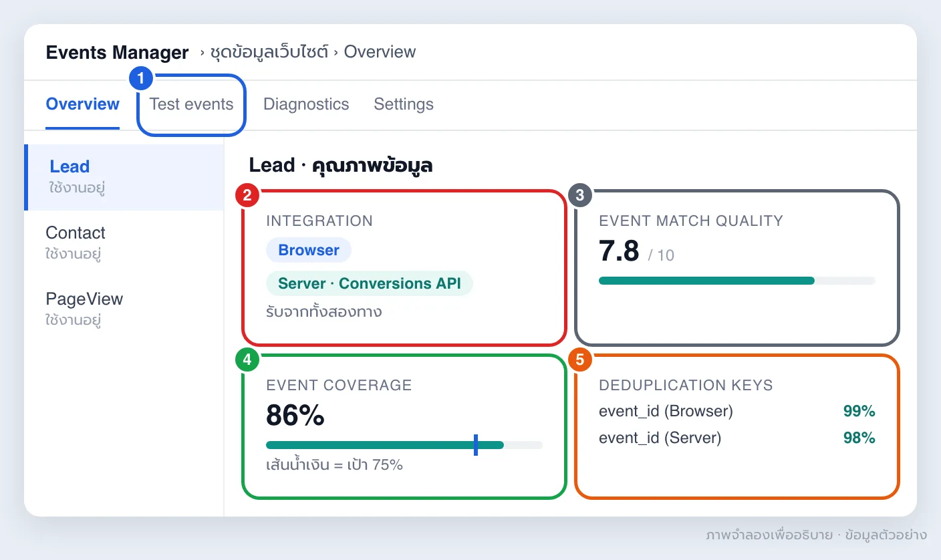Select the Lead event in the sidebar
The height and width of the screenshot is (560, 941).
pyautogui.click(x=124, y=177)
